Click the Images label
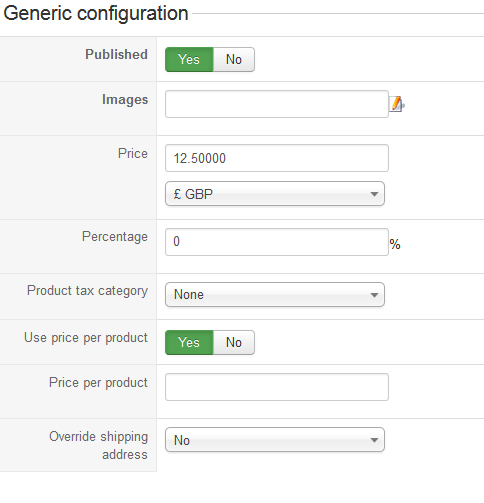 tap(125, 100)
